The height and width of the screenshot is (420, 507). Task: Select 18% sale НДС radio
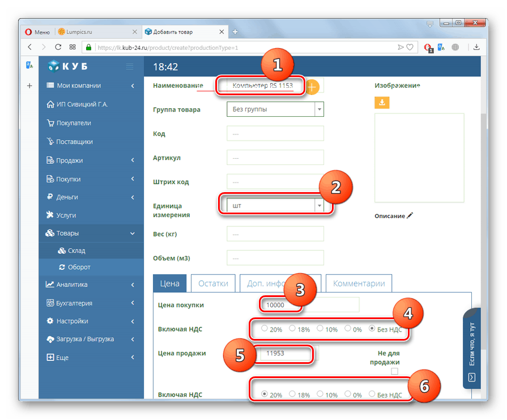[292, 394]
